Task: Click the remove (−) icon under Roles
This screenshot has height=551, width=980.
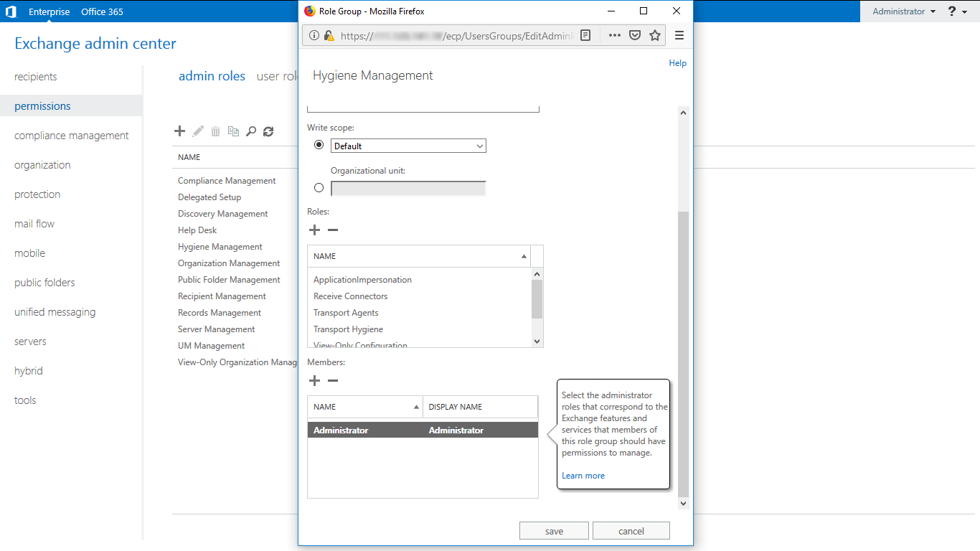Action: 333,230
